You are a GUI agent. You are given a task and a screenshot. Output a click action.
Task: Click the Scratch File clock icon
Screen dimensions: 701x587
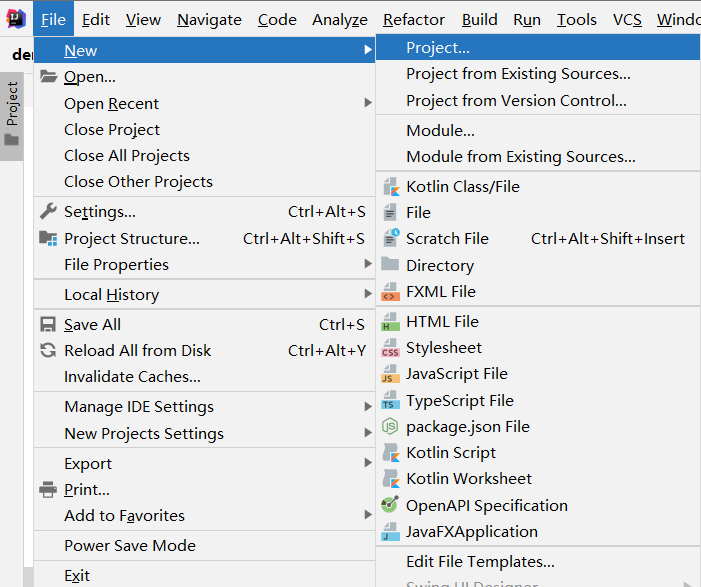pyautogui.click(x=391, y=238)
